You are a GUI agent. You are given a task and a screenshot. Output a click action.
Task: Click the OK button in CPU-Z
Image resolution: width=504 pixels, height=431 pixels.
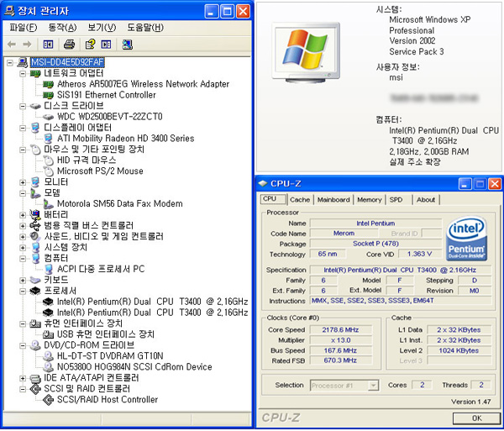point(476,418)
